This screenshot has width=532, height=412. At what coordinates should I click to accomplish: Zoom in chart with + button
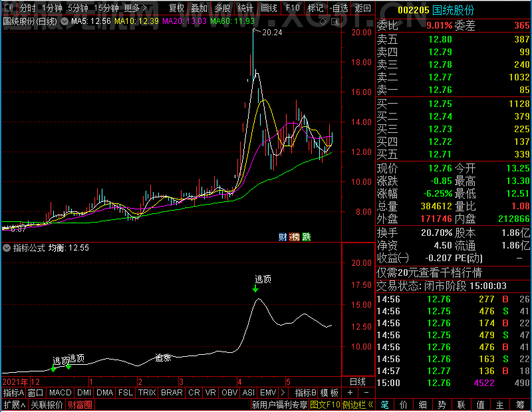tap(350, 393)
